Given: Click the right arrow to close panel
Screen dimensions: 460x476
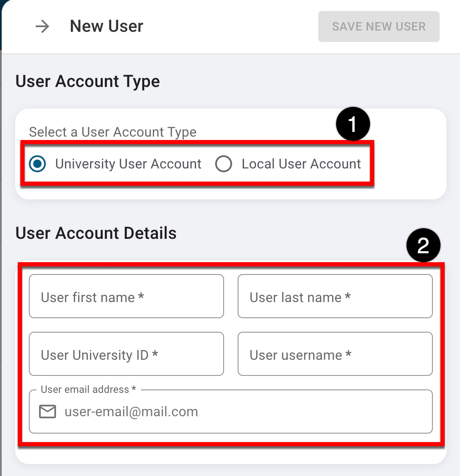Looking at the screenshot, I should click(x=42, y=27).
